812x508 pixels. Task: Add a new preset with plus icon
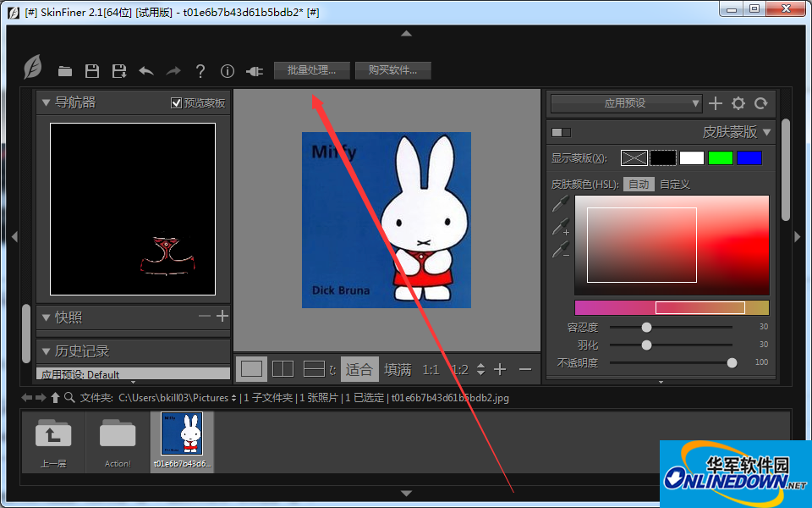coord(716,103)
